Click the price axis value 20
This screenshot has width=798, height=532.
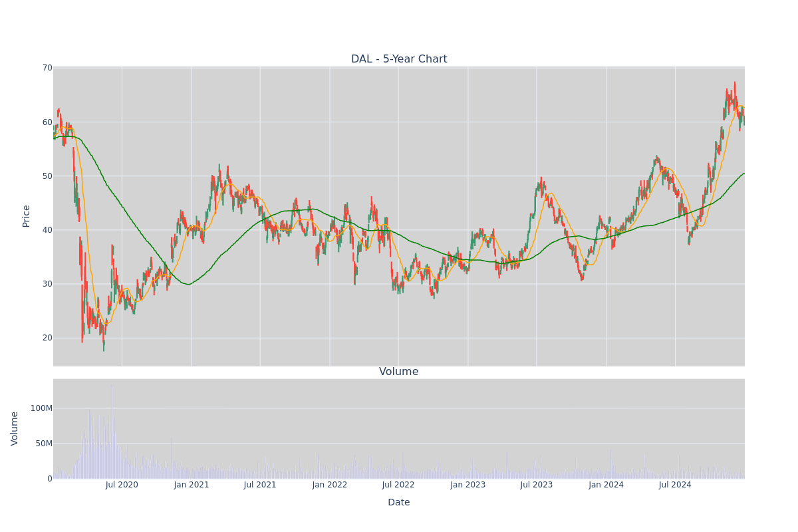click(47, 337)
